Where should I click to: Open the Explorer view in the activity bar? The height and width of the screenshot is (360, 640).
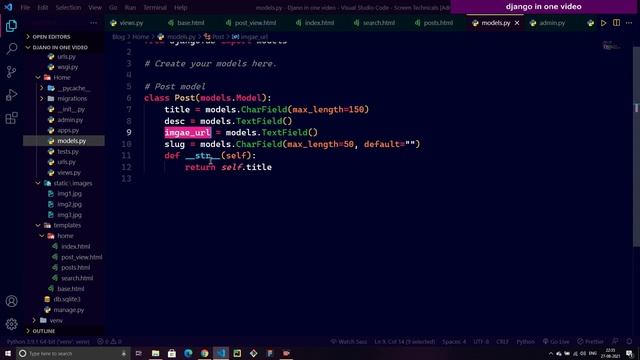pos(11,26)
